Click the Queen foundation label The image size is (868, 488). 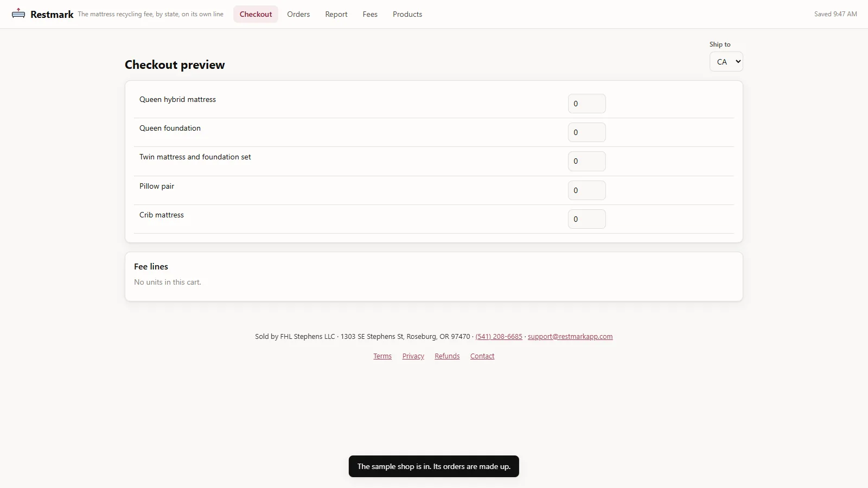pos(170,128)
